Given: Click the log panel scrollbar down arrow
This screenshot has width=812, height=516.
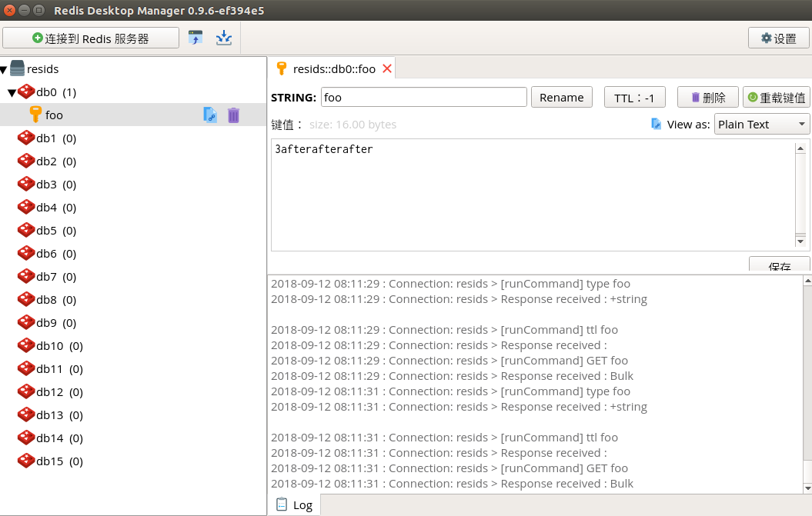Looking at the screenshot, I should point(807,488).
